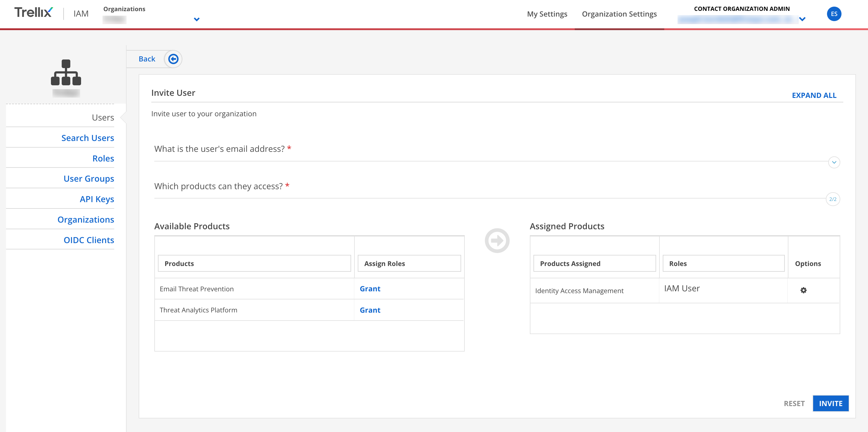868x432 pixels.
Task: Open Organizations in sidebar
Action: 86,220
